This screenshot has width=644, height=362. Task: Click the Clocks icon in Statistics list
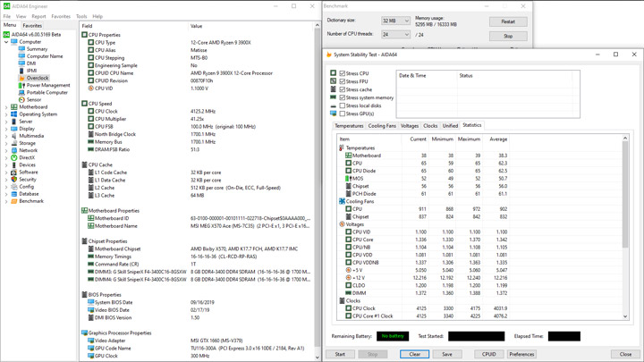click(x=342, y=301)
